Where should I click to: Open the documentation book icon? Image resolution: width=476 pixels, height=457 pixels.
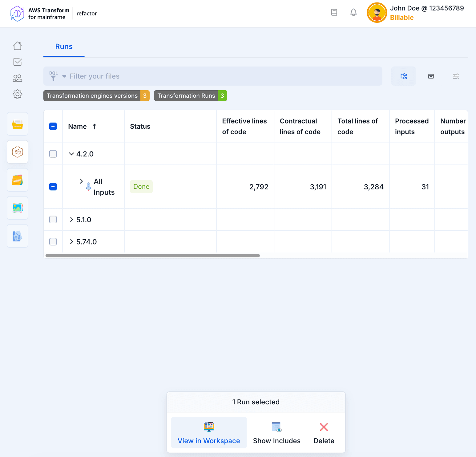[x=334, y=12]
